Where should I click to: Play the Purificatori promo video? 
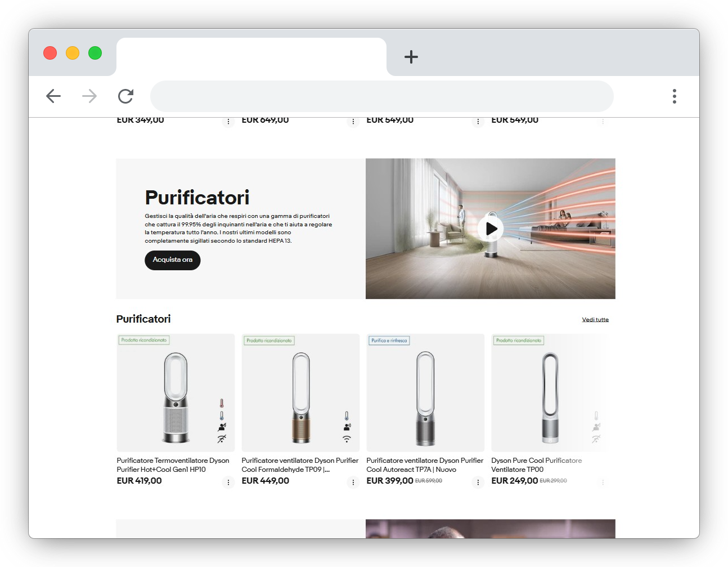click(x=491, y=229)
